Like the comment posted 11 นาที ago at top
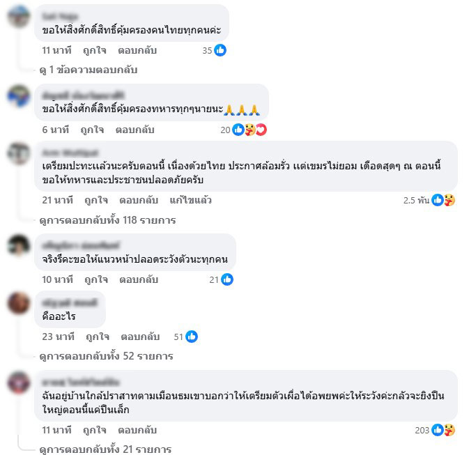 tap(94, 50)
